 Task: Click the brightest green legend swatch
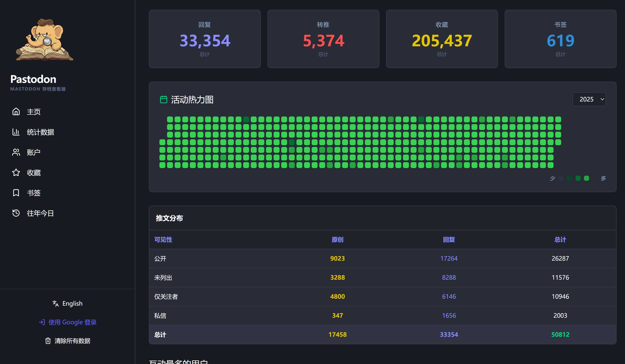pos(587,178)
